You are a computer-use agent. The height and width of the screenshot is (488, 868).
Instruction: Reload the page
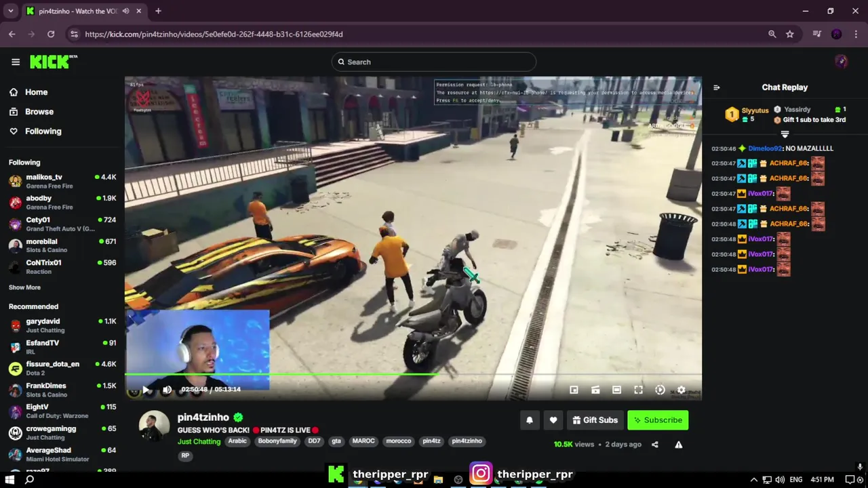tap(51, 34)
